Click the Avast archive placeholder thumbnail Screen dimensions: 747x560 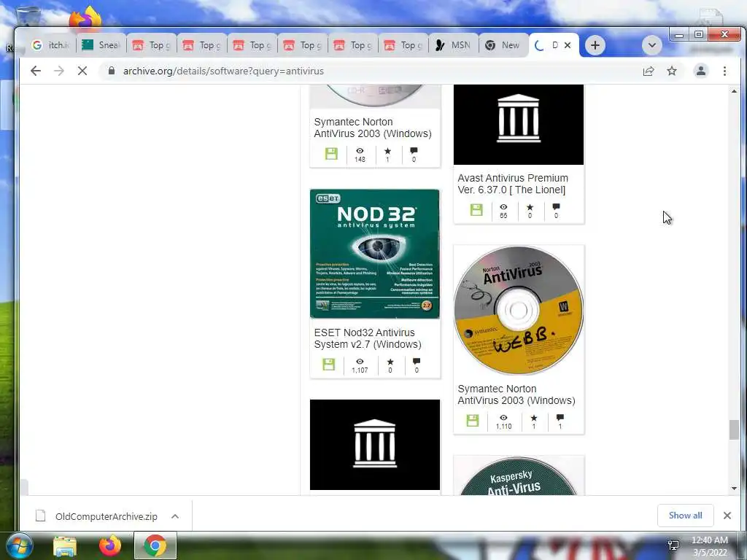coord(519,125)
